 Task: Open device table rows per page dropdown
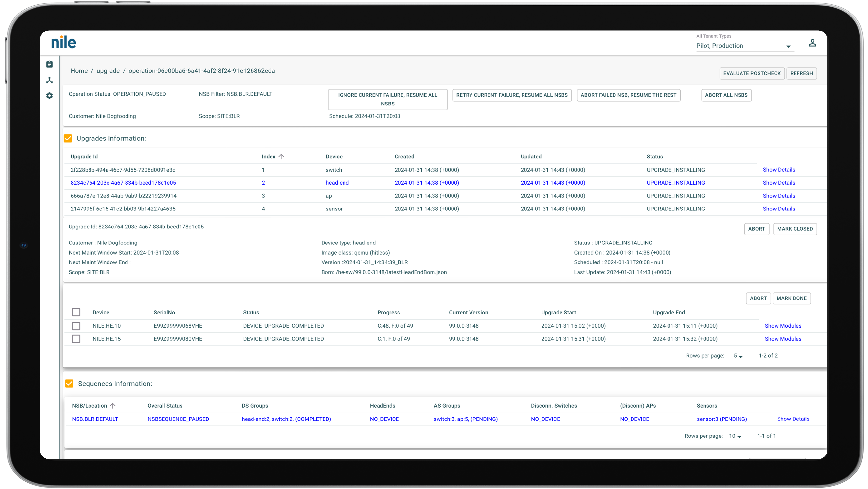pyautogui.click(x=738, y=356)
